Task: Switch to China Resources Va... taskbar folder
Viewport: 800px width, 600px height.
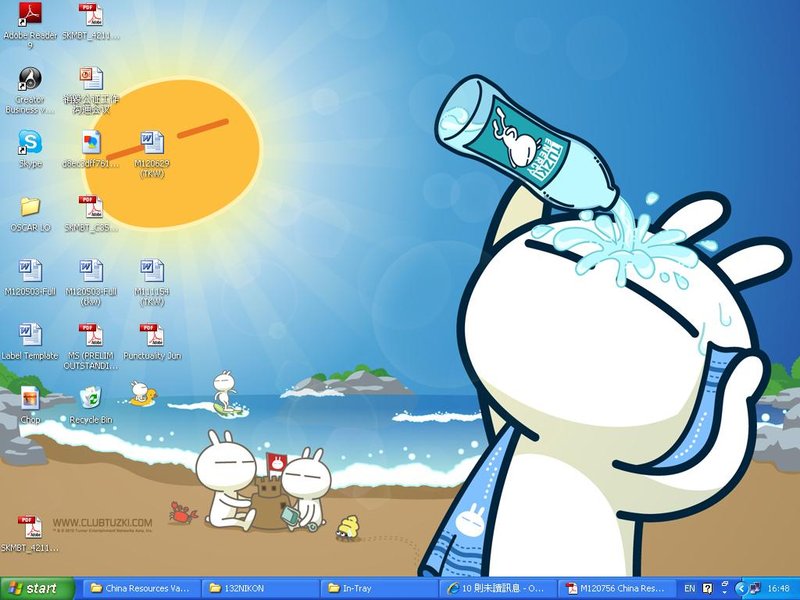Action: point(141,588)
